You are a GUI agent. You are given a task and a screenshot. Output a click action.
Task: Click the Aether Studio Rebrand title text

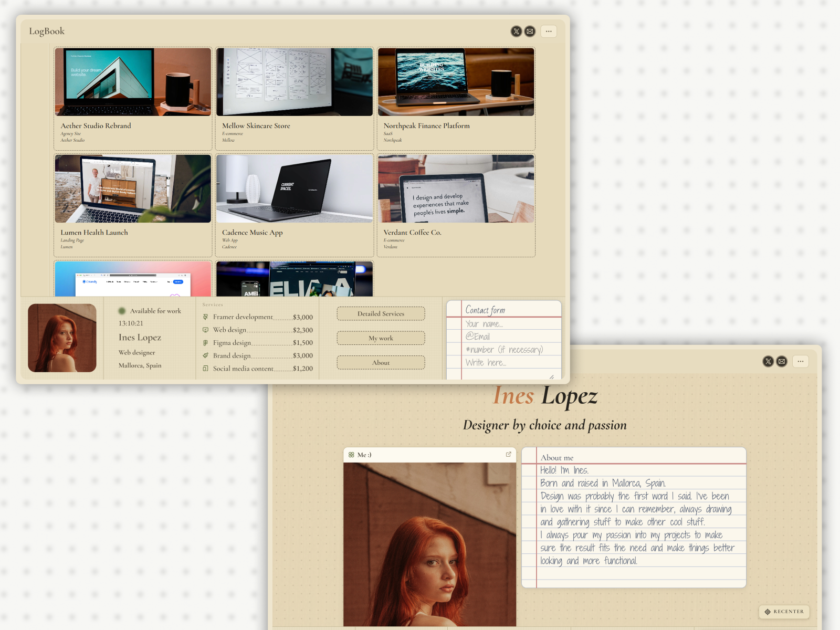96,126
